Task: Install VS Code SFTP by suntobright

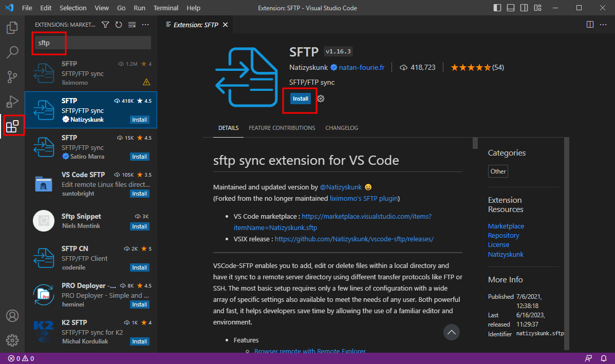Action: 140,194
